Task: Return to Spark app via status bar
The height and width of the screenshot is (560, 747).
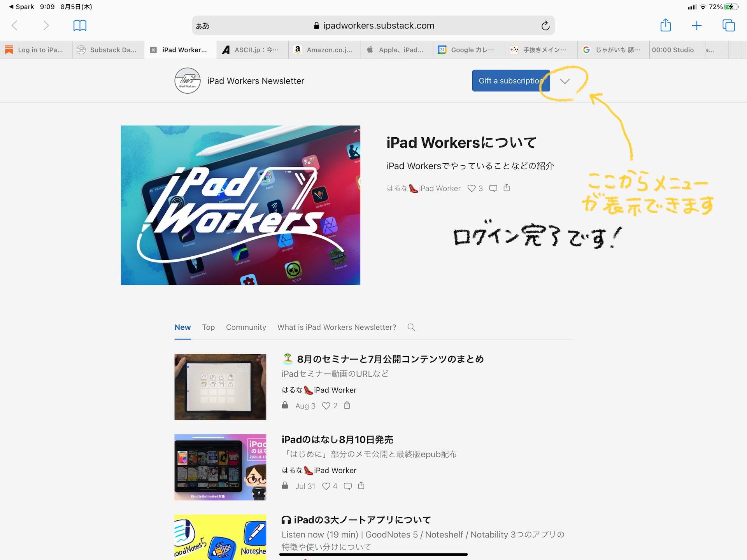Action: tap(21, 7)
